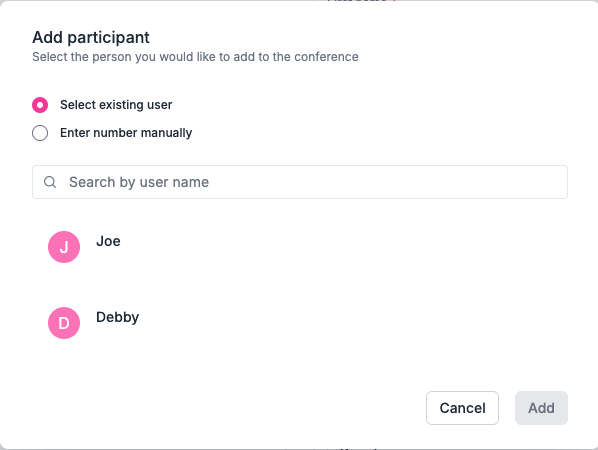Viewport: 598px width, 450px height.
Task: Click the 'Select existing user' label text
Action: click(116, 105)
